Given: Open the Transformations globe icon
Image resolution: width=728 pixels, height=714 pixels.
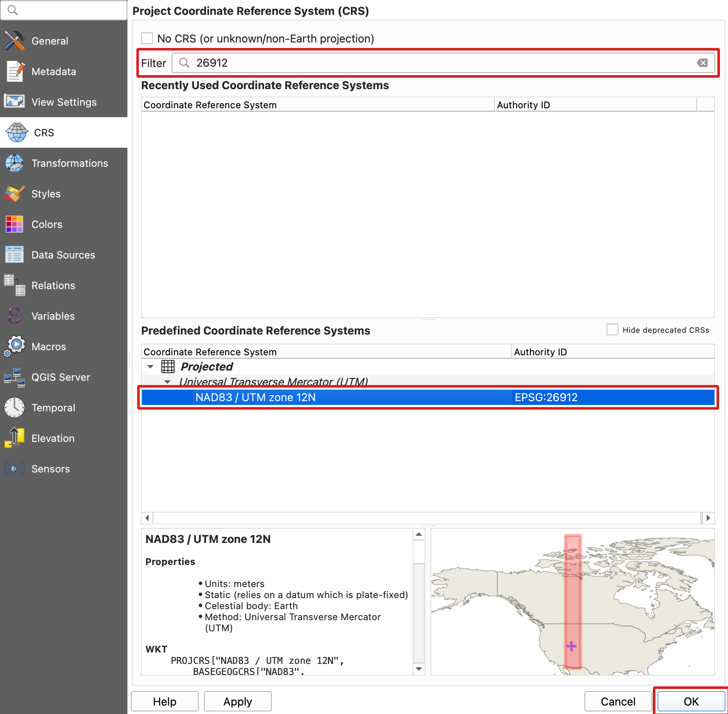Looking at the screenshot, I should click(x=14, y=163).
